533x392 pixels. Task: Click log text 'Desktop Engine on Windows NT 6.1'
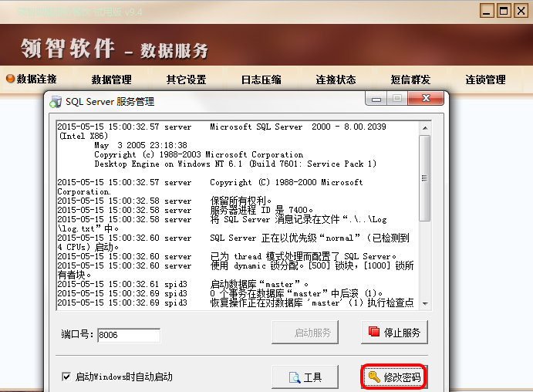(x=168, y=164)
